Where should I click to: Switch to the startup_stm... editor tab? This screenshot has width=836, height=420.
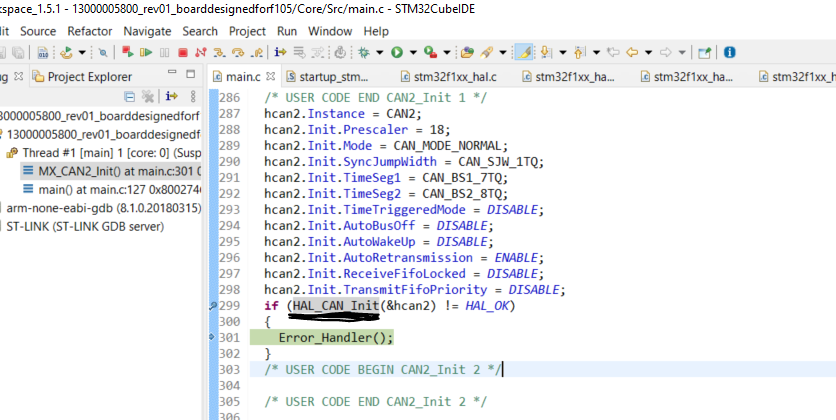click(x=328, y=77)
